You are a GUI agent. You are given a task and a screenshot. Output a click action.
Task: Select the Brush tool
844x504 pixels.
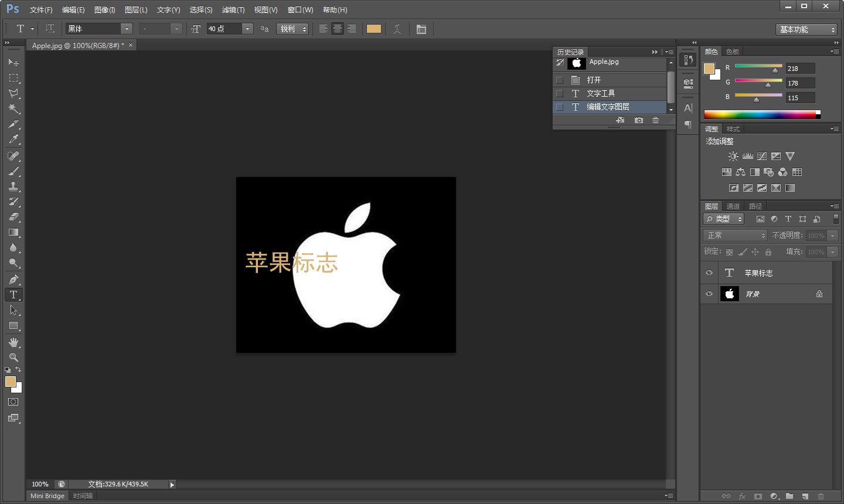coord(13,171)
